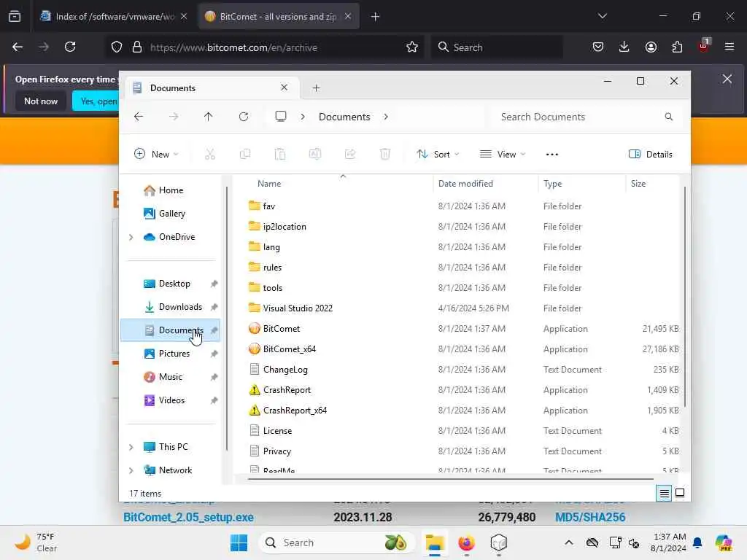Select the Visual Studio 2022 folder
The image size is (747, 560).
(298, 308)
